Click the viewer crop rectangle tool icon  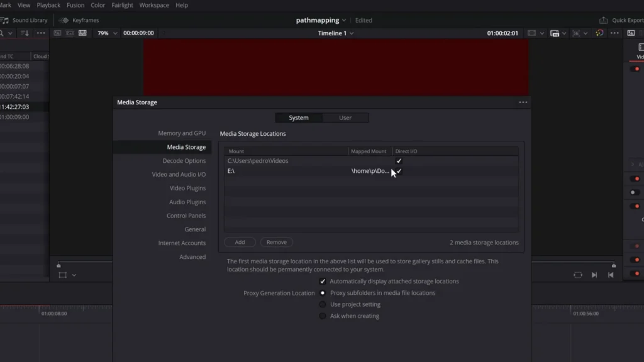coord(62,275)
